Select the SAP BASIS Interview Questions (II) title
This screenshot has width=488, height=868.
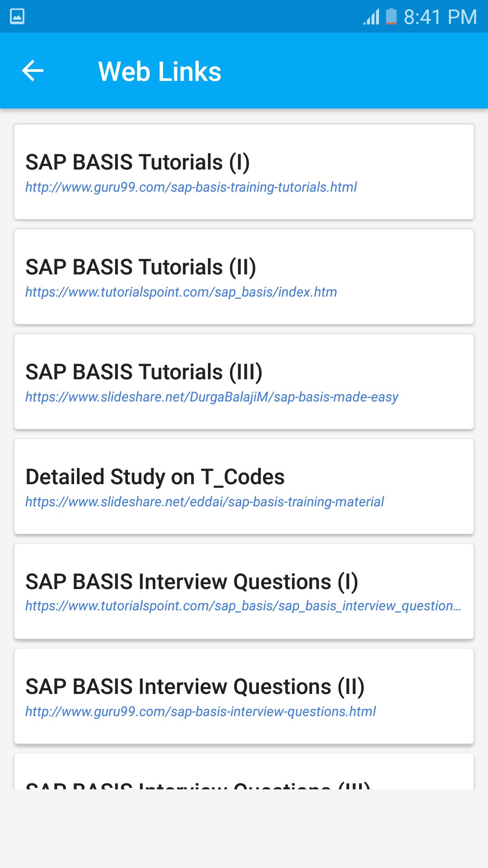pos(195,686)
